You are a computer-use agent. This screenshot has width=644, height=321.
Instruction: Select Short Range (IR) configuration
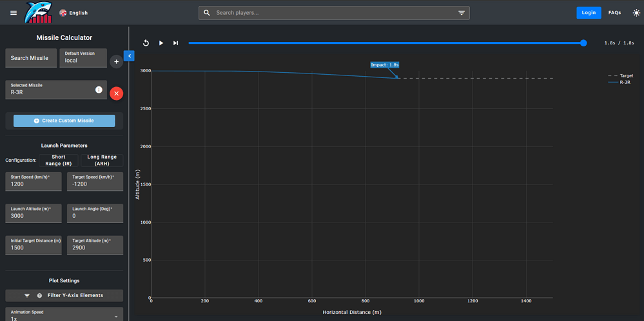59,160
